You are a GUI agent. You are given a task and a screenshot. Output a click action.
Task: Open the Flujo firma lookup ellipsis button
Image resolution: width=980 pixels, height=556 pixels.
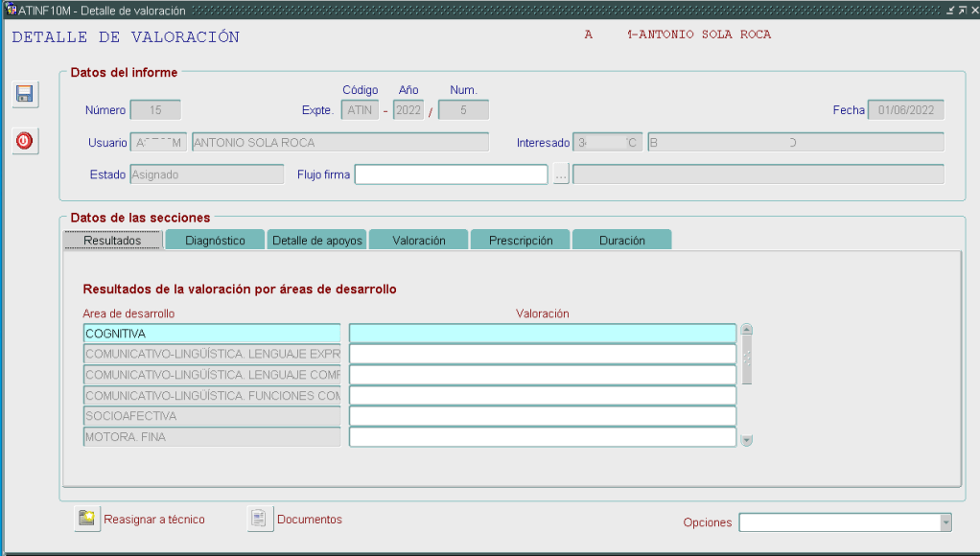(x=561, y=174)
